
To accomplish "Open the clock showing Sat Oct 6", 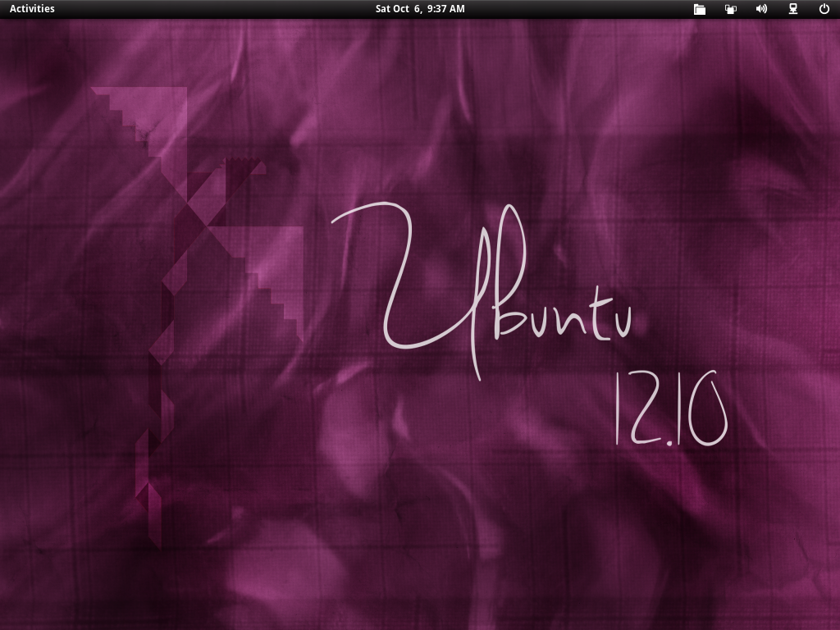I will coord(420,8).
